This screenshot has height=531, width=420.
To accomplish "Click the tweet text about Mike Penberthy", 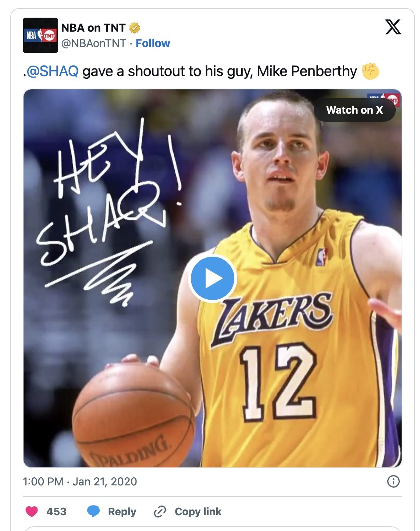I will [x=201, y=71].
